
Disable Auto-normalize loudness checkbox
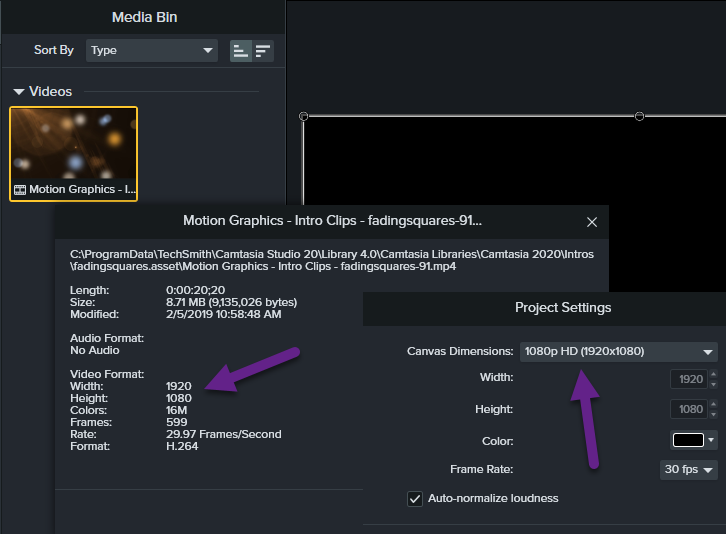coord(415,498)
